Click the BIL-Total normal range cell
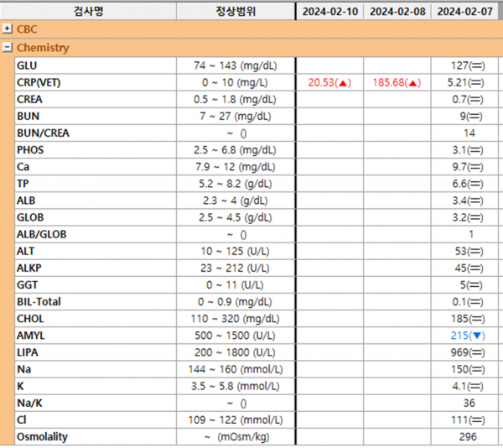 point(236,302)
